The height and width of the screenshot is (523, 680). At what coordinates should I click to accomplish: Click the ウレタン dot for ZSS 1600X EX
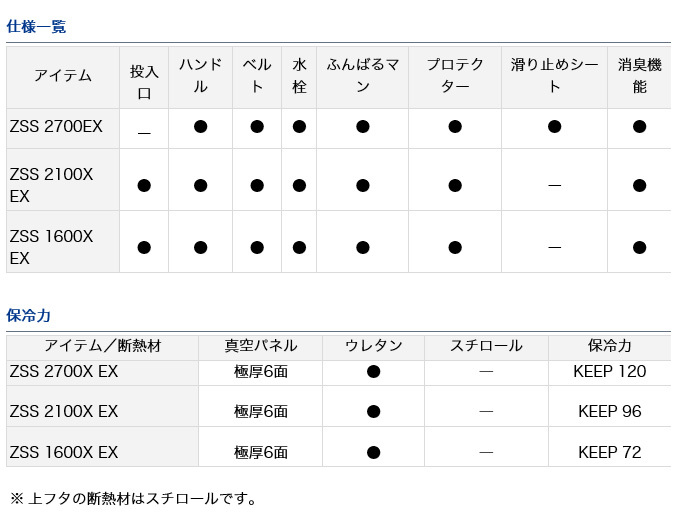pyautogui.click(x=373, y=452)
